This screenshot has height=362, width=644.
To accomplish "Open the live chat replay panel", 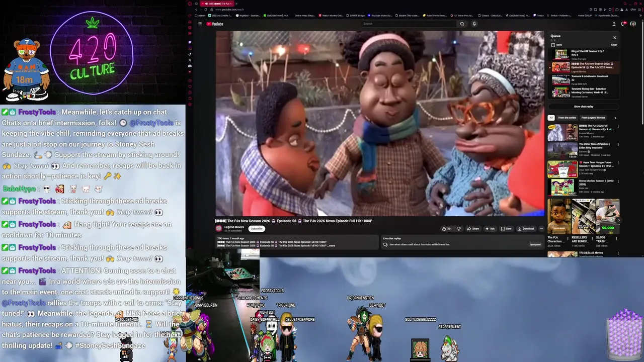I will click(535, 244).
